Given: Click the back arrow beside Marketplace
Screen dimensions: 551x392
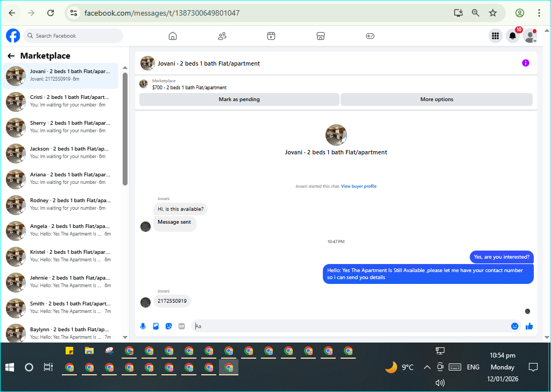Looking at the screenshot, I should (x=11, y=56).
